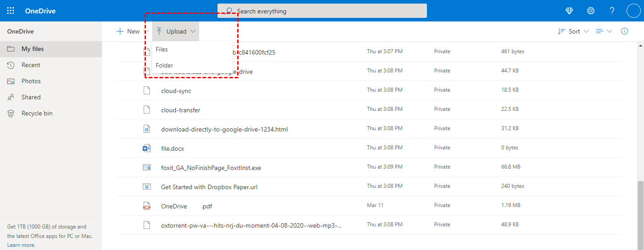The width and height of the screenshot is (644, 250).
Task: Open the OneDrive .pdf file
Action: [187, 206]
